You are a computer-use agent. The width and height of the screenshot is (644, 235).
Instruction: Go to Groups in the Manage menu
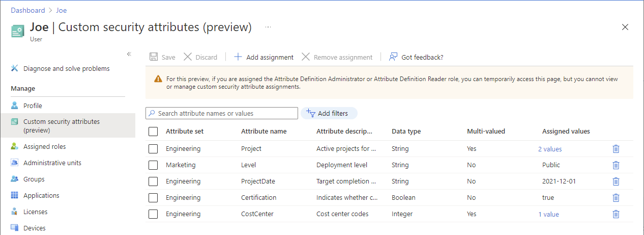[x=34, y=179]
